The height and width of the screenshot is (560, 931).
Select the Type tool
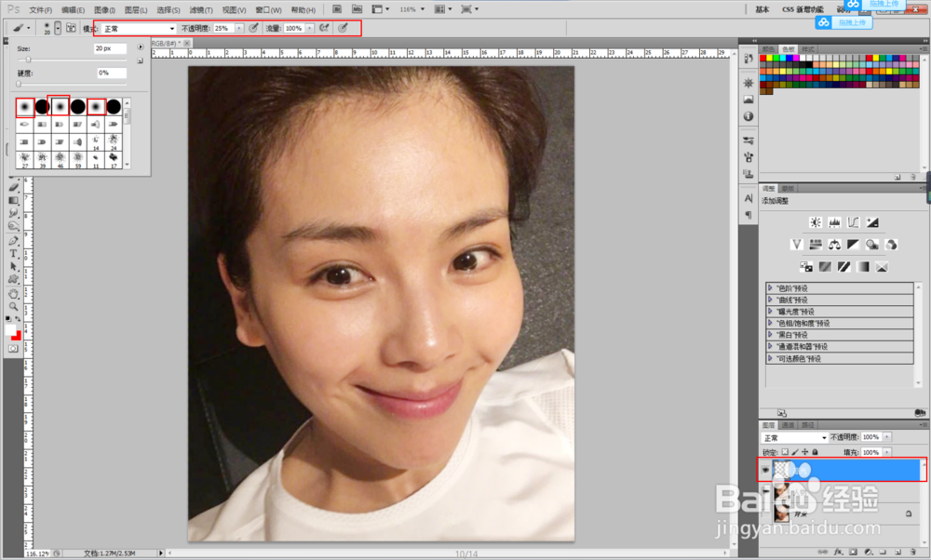13,253
